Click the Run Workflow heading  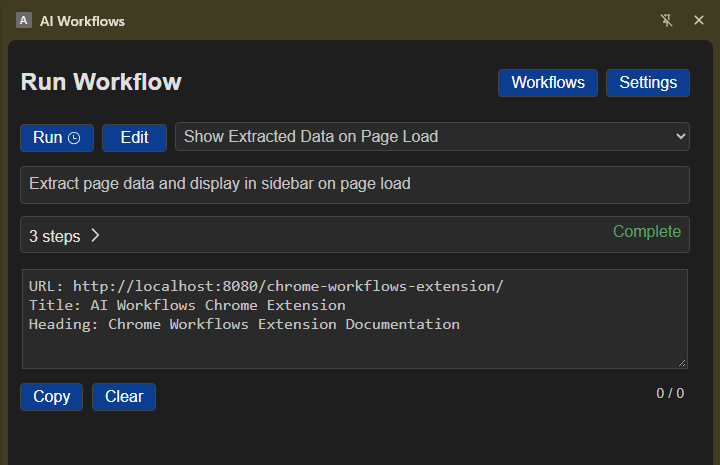[101, 82]
